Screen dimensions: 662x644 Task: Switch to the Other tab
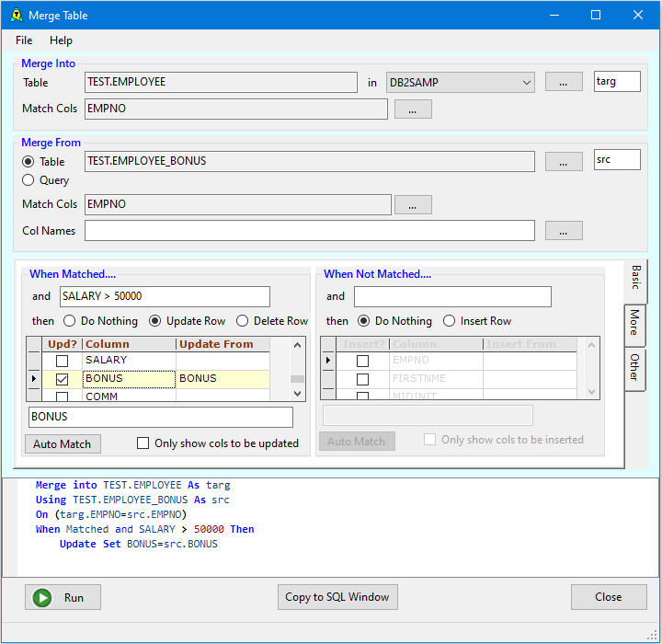pyautogui.click(x=634, y=368)
